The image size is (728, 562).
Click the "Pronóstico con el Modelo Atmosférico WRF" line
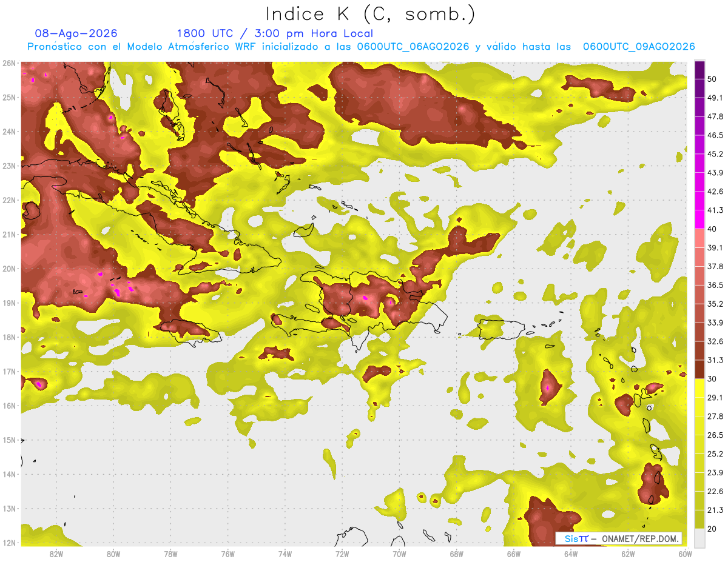(x=361, y=47)
